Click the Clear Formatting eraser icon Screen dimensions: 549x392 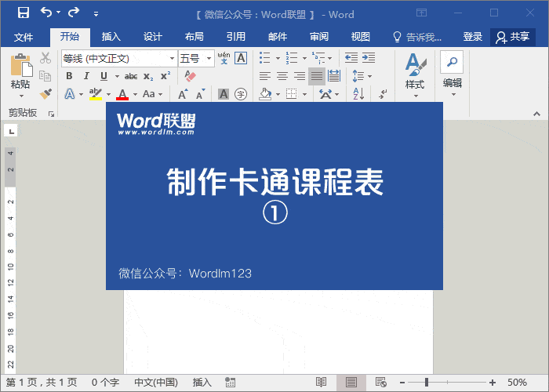tap(190, 76)
